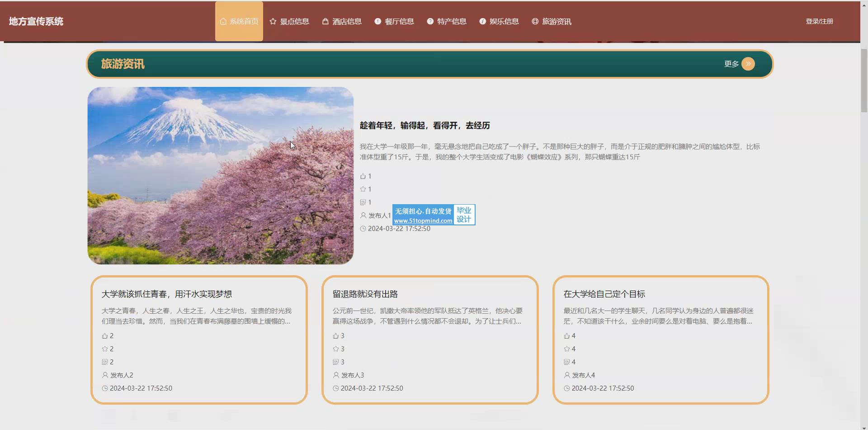Screen dimensions: 868x430
Task: Click the comment icon on the featured article
Action: 363,202
